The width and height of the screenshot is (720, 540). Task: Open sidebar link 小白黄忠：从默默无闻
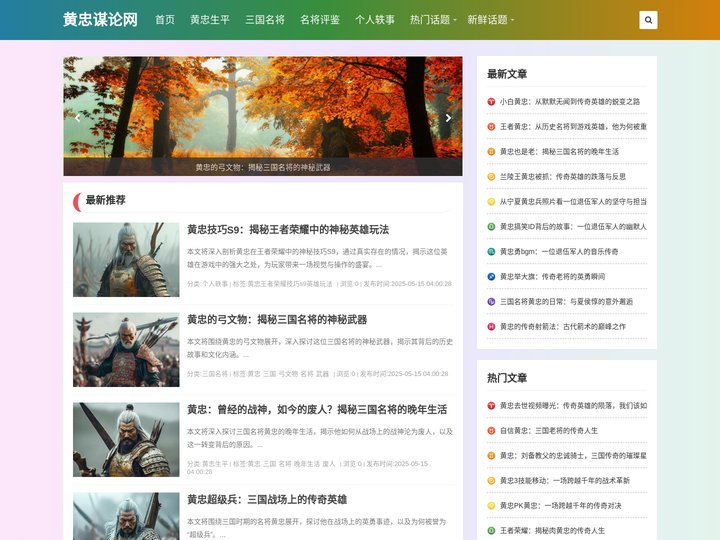point(570,101)
